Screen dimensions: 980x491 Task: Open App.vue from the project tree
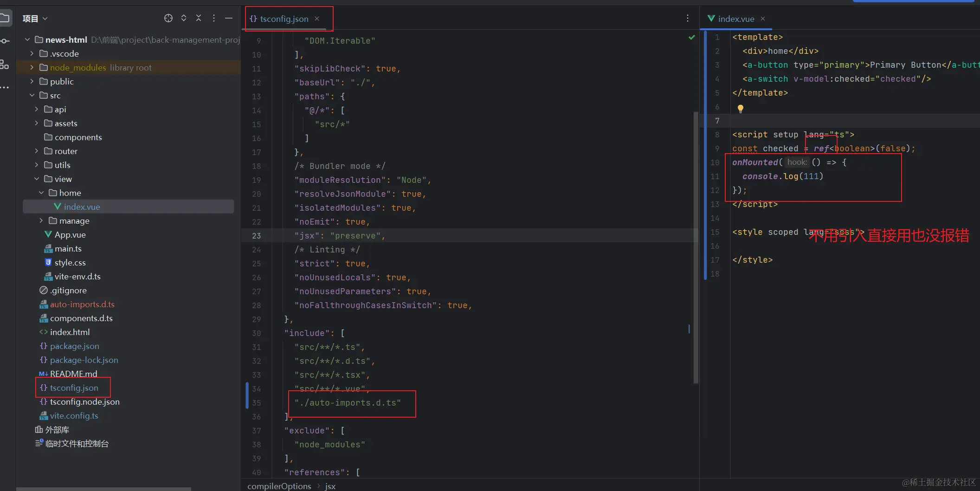tap(70, 234)
